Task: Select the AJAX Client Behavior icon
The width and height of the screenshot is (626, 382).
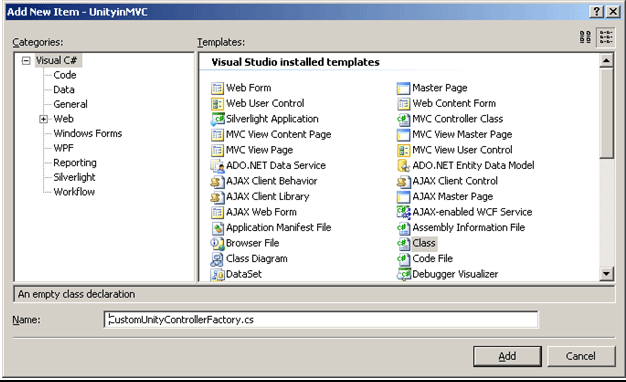Action: click(217, 181)
